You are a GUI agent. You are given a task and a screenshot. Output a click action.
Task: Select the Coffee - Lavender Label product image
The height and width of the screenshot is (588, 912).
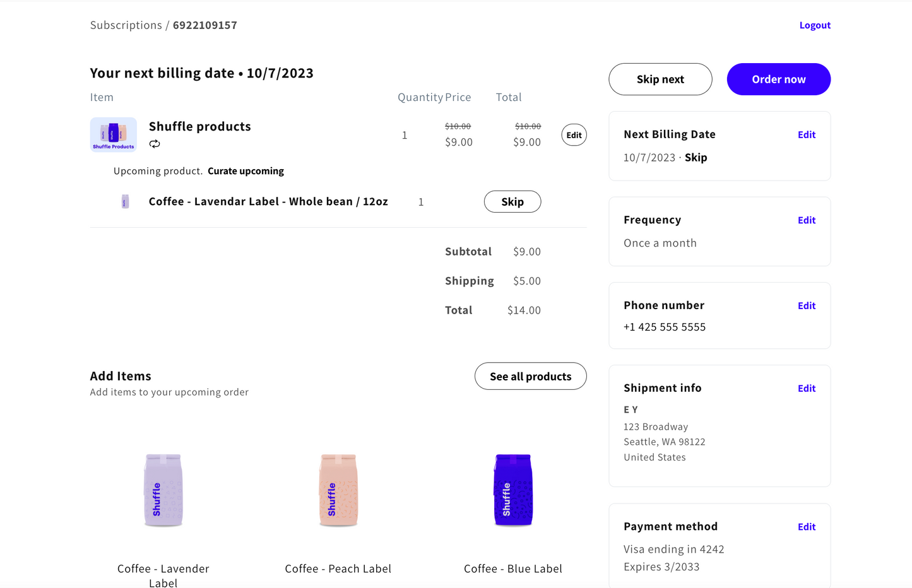pyautogui.click(x=163, y=490)
